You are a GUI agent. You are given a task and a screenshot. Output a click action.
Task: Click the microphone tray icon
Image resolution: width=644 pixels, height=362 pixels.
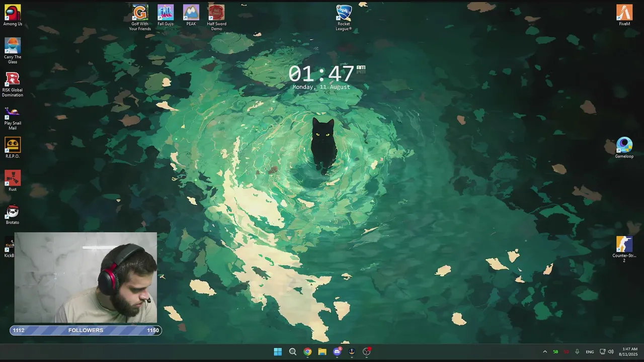click(577, 351)
